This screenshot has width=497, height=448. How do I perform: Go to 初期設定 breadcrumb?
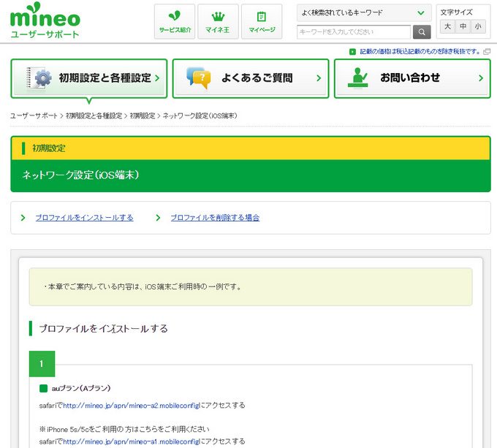(x=143, y=115)
